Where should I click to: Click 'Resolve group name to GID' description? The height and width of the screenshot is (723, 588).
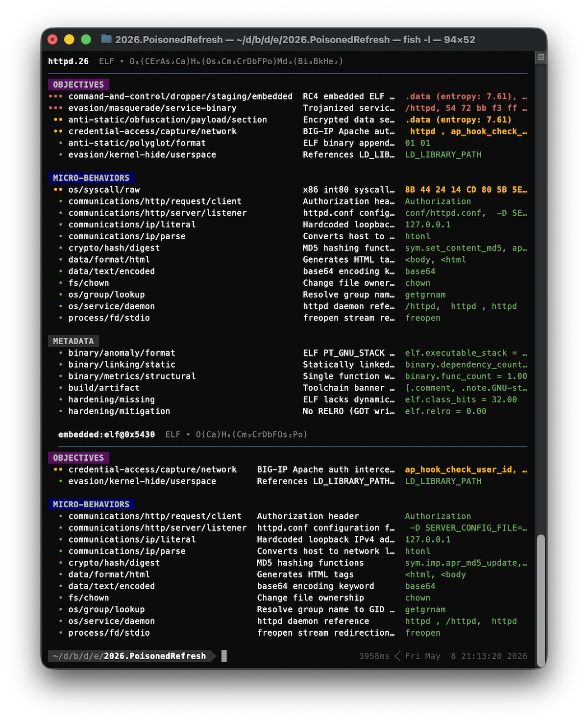click(x=320, y=609)
